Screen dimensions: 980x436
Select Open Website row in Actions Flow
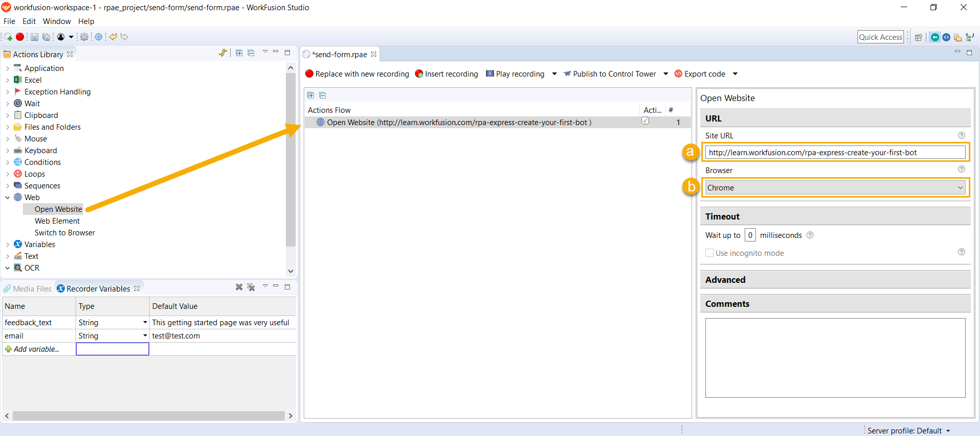pos(497,123)
